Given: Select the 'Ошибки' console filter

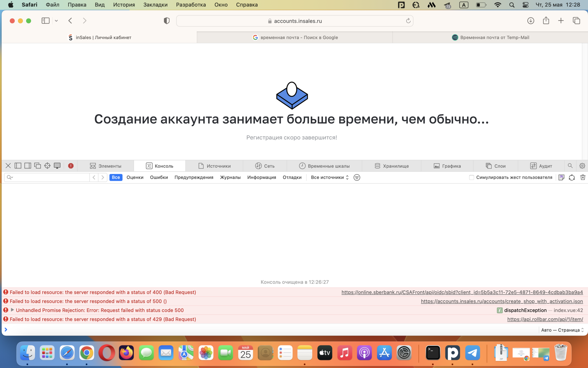Looking at the screenshot, I should 159,177.
